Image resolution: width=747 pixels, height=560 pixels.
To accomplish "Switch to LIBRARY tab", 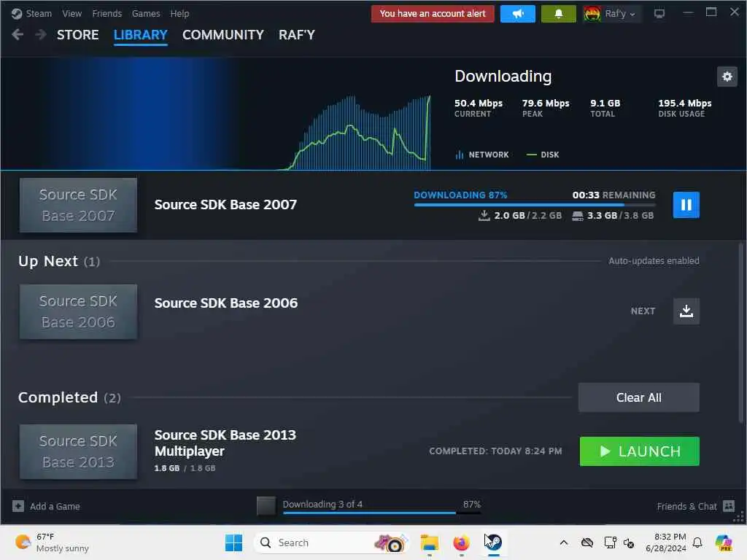I will pos(141,35).
